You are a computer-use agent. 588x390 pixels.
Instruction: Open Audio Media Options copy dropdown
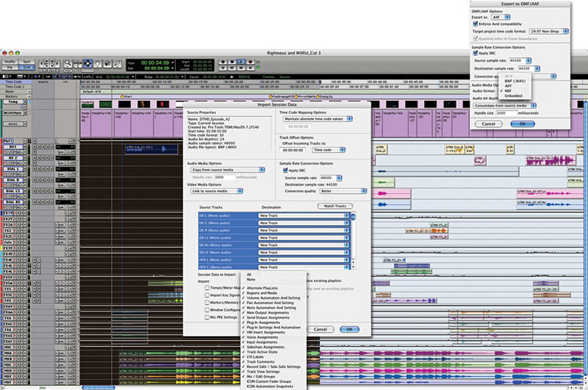point(228,170)
